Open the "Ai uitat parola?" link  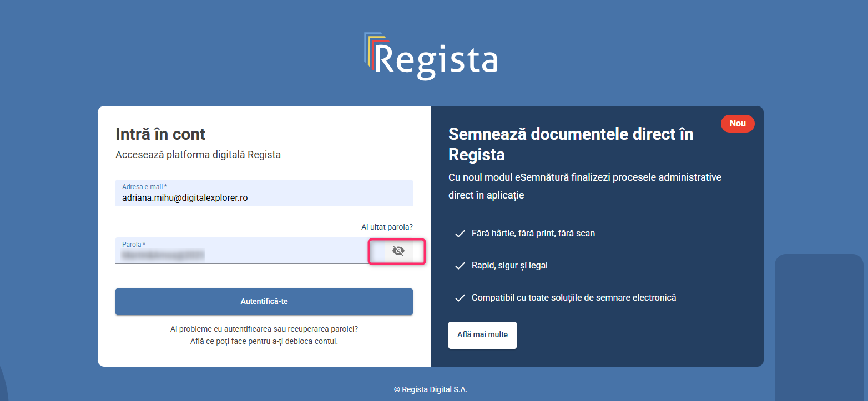(387, 227)
